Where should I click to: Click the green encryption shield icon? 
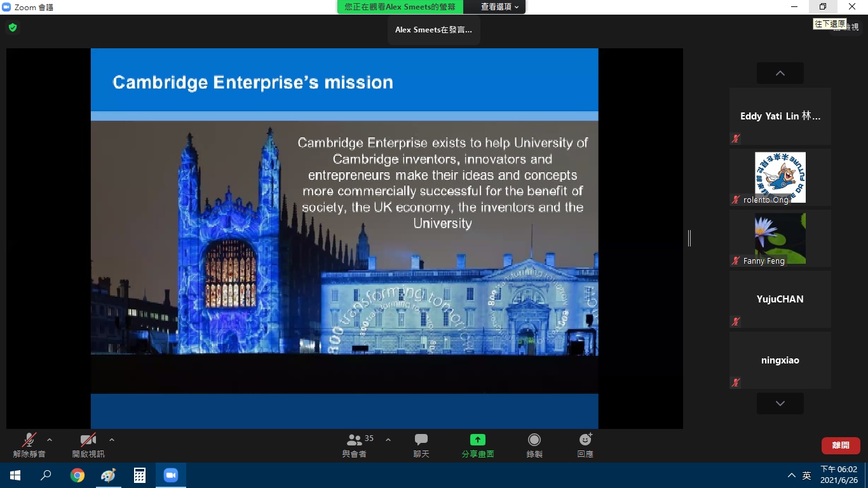pyautogui.click(x=12, y=27)
